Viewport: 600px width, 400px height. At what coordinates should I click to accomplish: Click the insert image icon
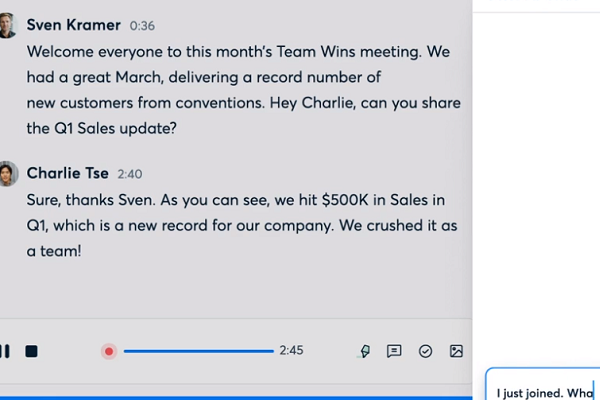tap(456, 351)
